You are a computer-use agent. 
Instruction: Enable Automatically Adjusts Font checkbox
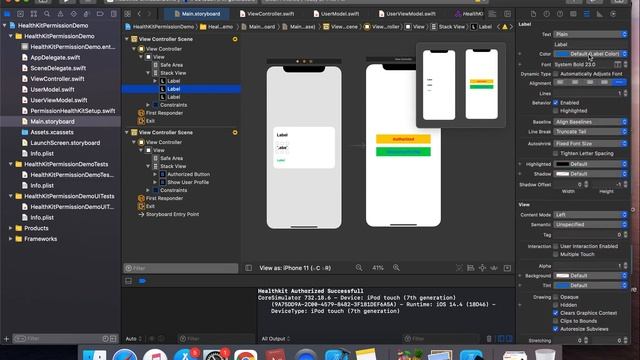556,74
